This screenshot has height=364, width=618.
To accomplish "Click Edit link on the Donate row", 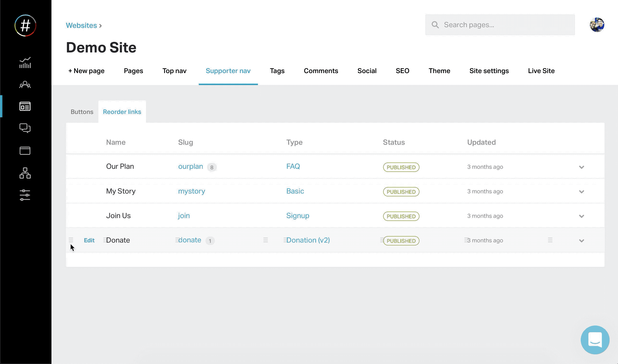I will click(x=89, y=240).
